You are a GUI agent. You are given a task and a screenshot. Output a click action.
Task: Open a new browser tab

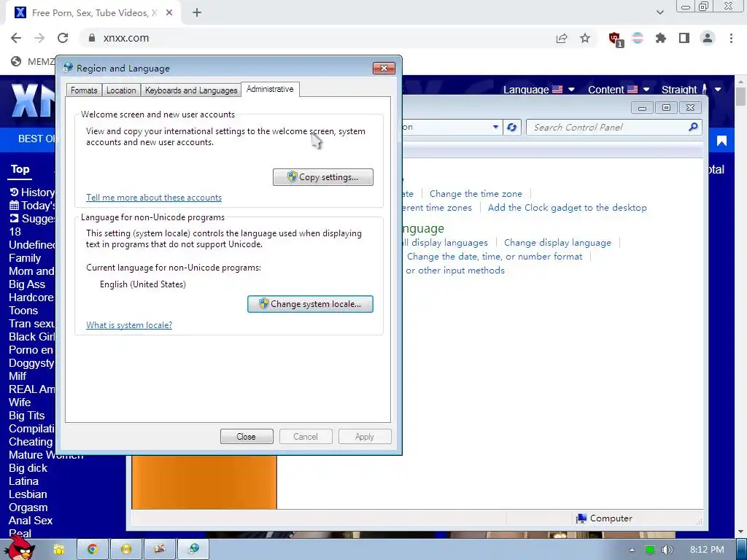[x=197, y=13]
